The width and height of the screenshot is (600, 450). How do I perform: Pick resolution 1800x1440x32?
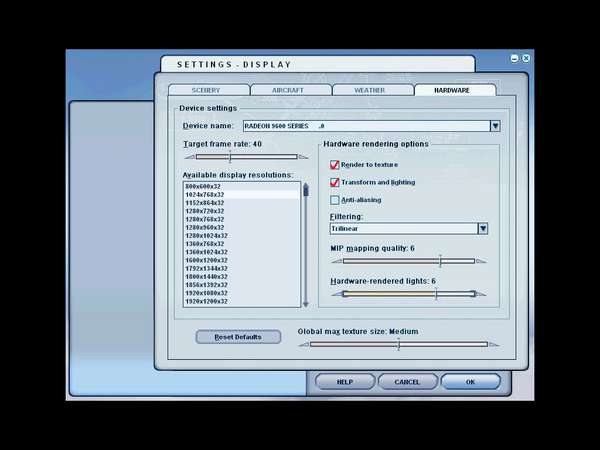coord(242,277)
